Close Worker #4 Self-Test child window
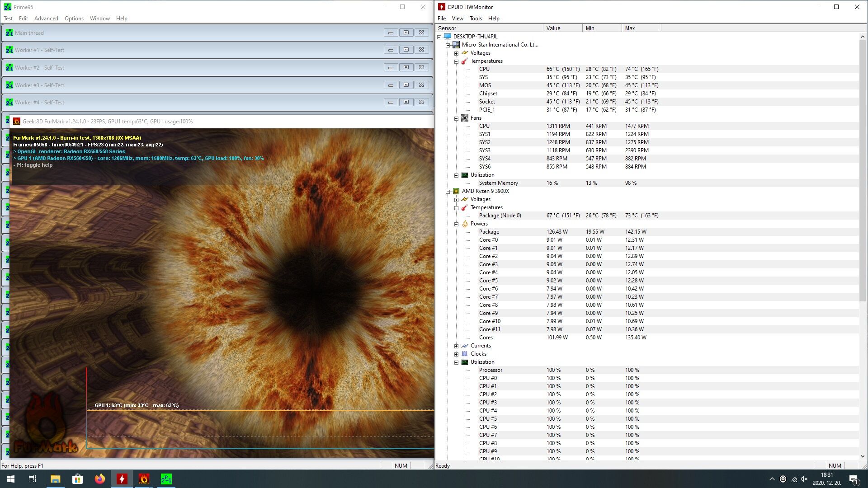The height and width of the screenshot is (488, 868). click(421, 103)
